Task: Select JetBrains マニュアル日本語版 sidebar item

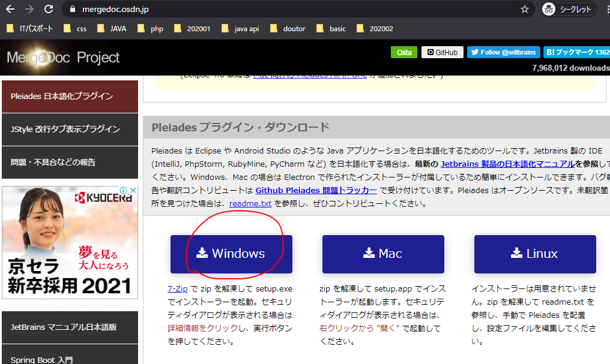Action: (x=70, y=327)
